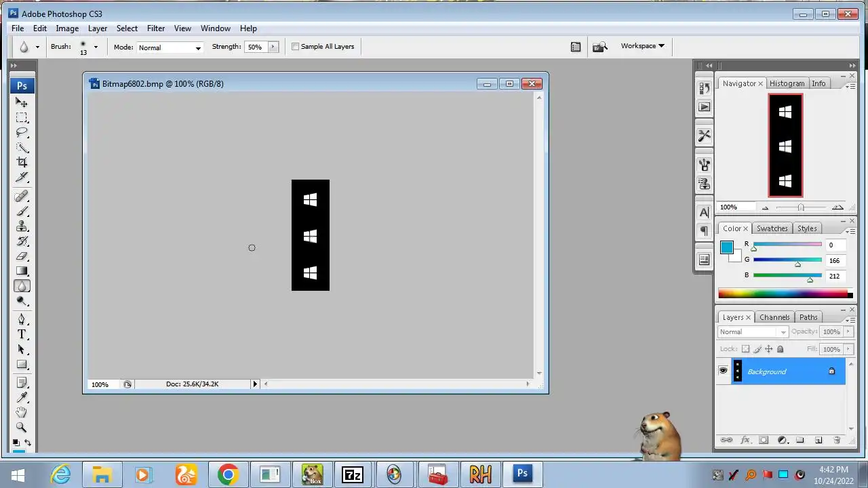
Task: Select the Slice tool
Action: (22, 177)
